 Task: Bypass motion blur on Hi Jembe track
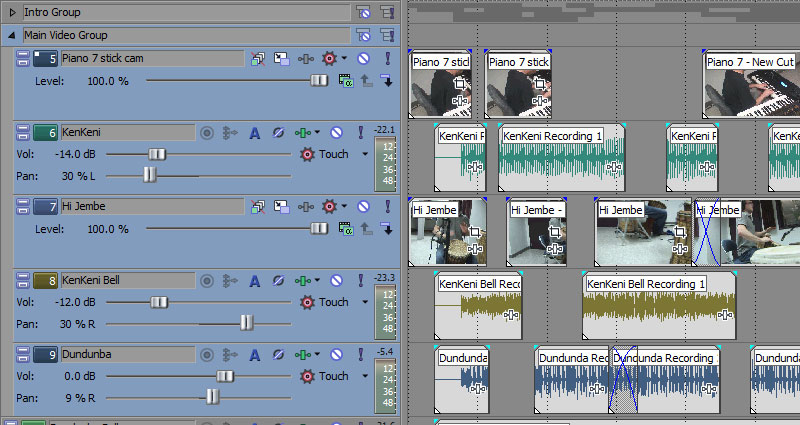click(258, 207)
